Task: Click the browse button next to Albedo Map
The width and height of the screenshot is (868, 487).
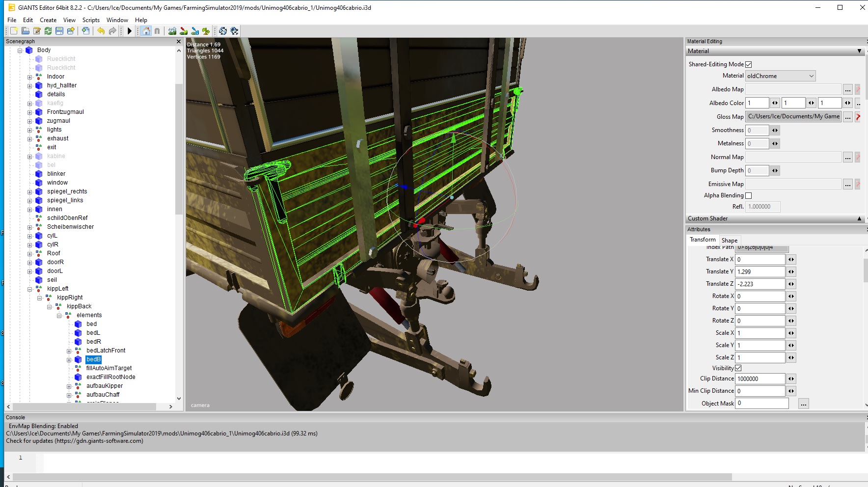Action: coord(847,89)
